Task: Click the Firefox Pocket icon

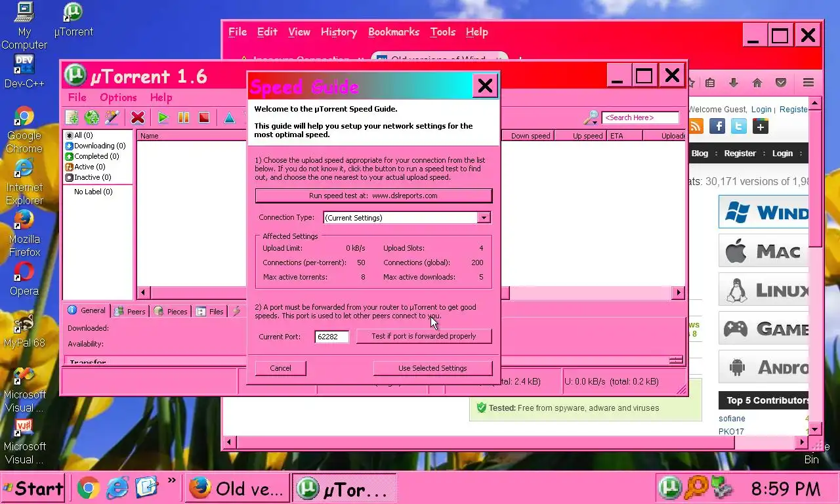Action: pos(781,83)
